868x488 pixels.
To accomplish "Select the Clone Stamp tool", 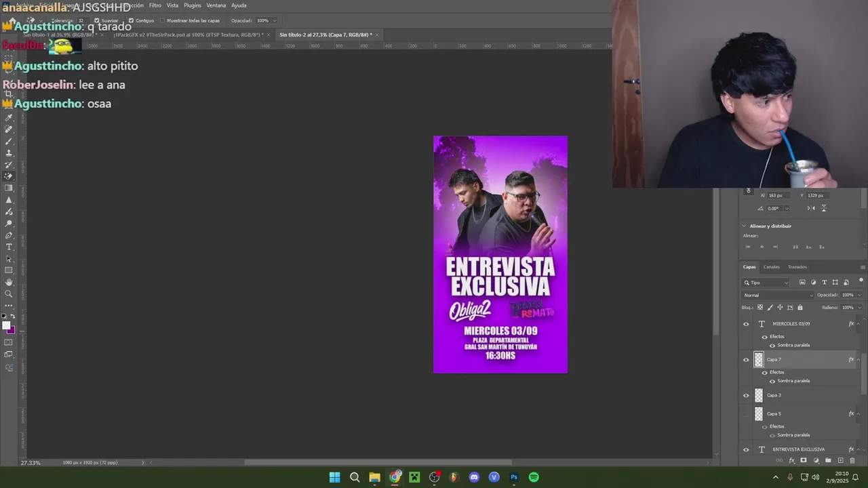I will 9,152.
